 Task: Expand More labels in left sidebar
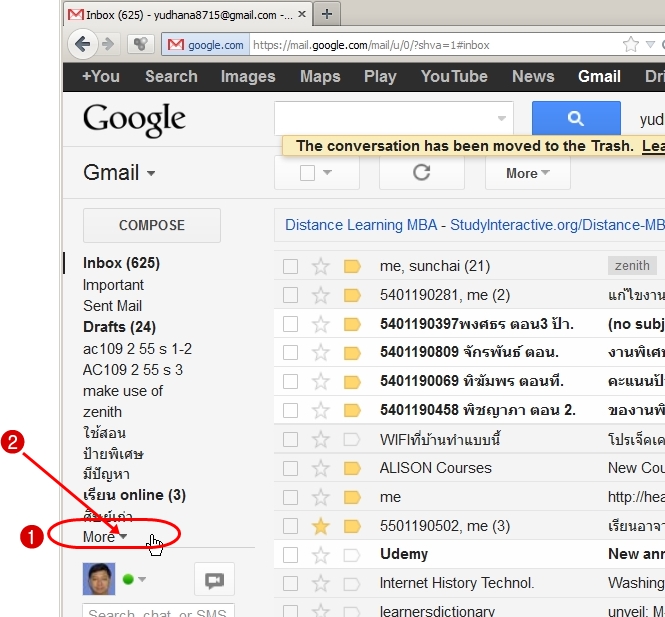pos(105,537)
